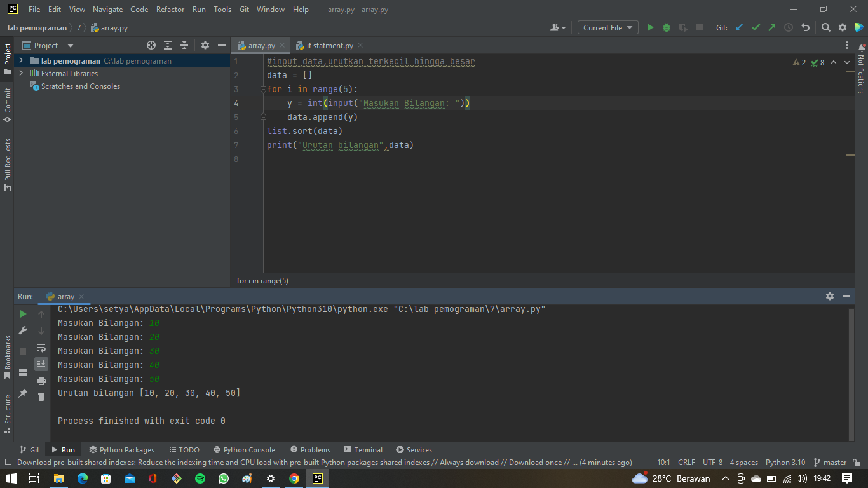
Task: Open the Git menu
Action: tap(244, 10)
